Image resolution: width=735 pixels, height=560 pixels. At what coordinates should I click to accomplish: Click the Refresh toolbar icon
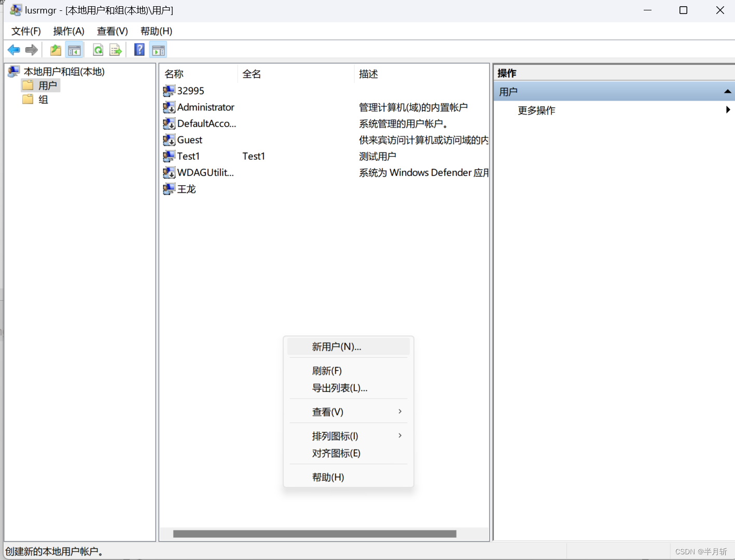click(x=98, y=50)
